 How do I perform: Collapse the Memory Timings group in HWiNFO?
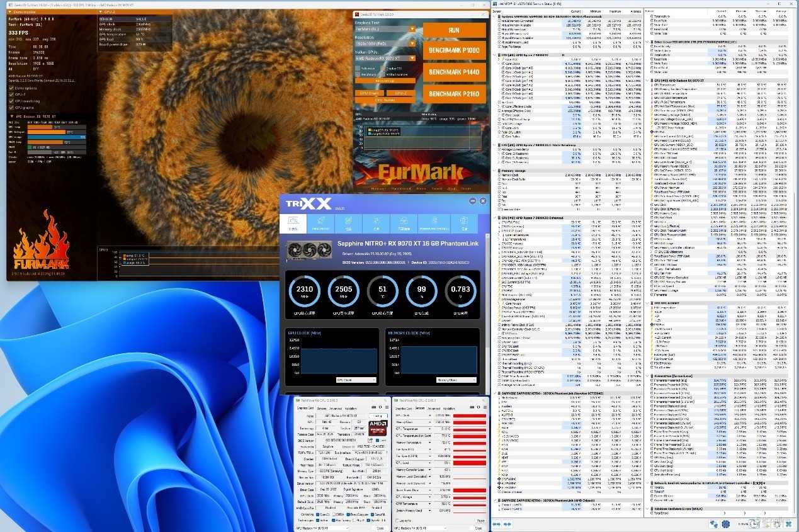(x=494, y=171)
